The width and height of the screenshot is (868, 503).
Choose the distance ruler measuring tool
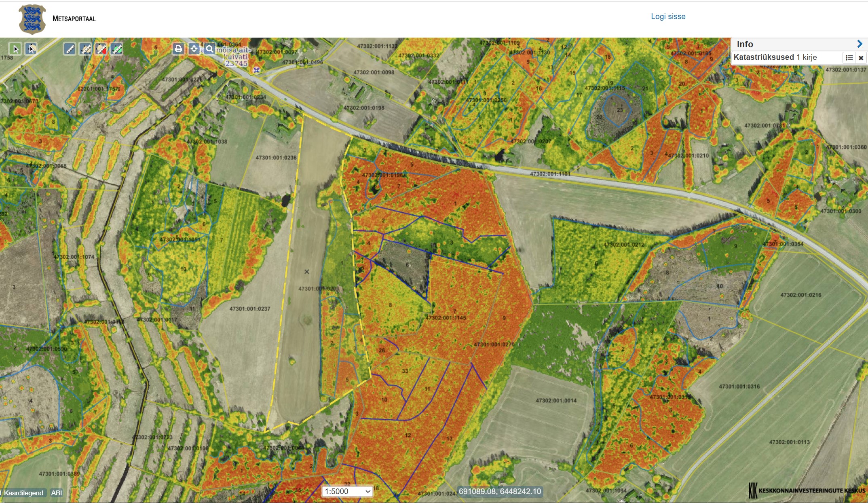click(70, 49)
